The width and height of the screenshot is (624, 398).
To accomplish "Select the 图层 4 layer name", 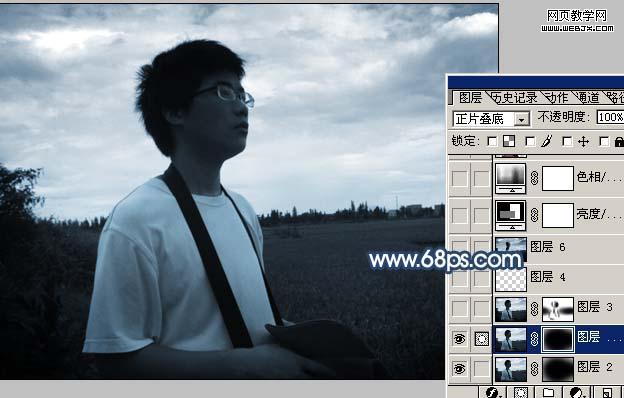I will [x=548, y=277].
